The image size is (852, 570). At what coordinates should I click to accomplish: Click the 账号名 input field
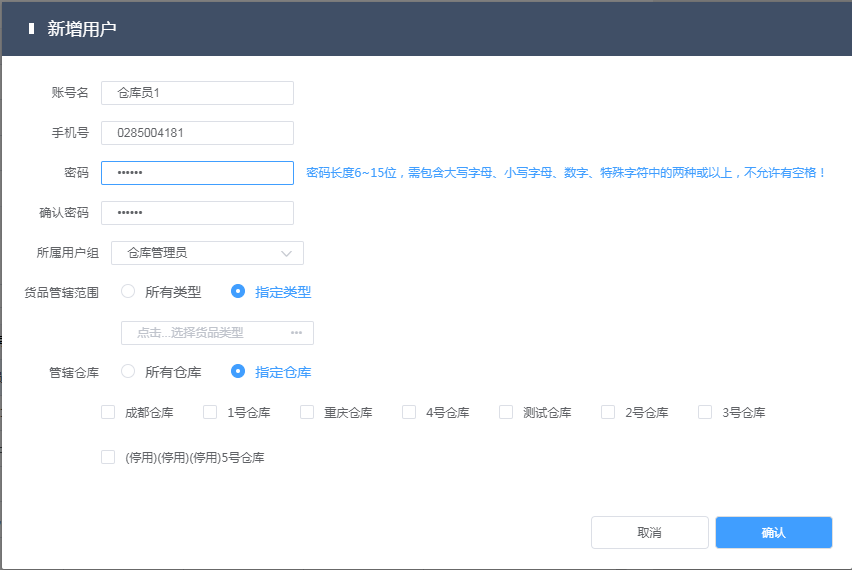[197, 93]
